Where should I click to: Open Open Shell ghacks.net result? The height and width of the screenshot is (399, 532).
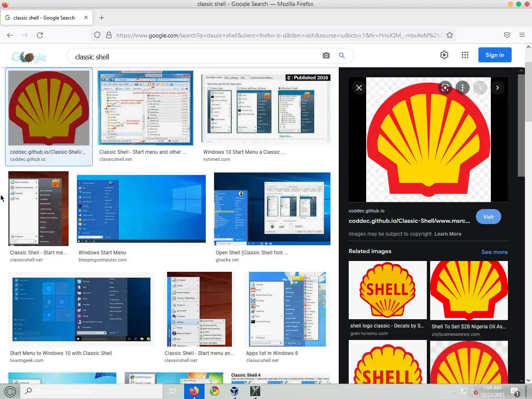click(272, 209)
